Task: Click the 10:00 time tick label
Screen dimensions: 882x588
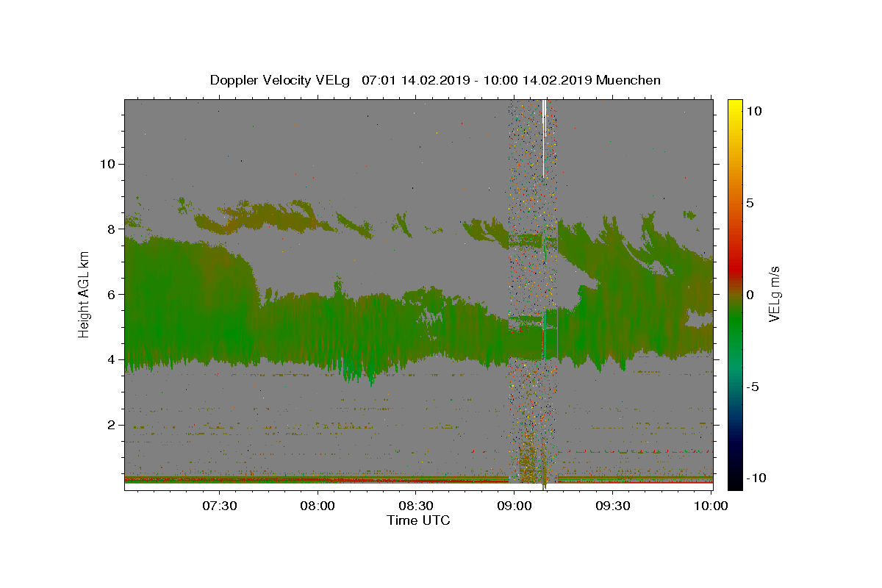Action: pyautogui.click(x=711, y=506)
